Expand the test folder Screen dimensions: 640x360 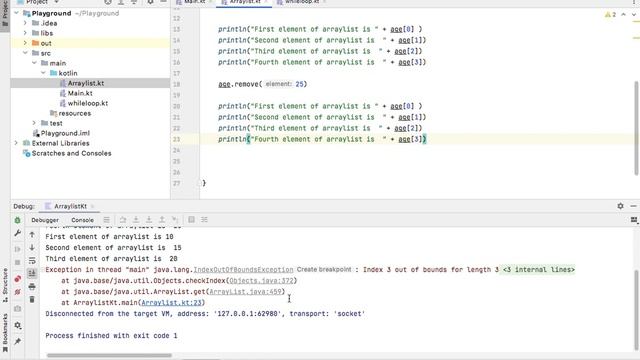tap(34, 123)
